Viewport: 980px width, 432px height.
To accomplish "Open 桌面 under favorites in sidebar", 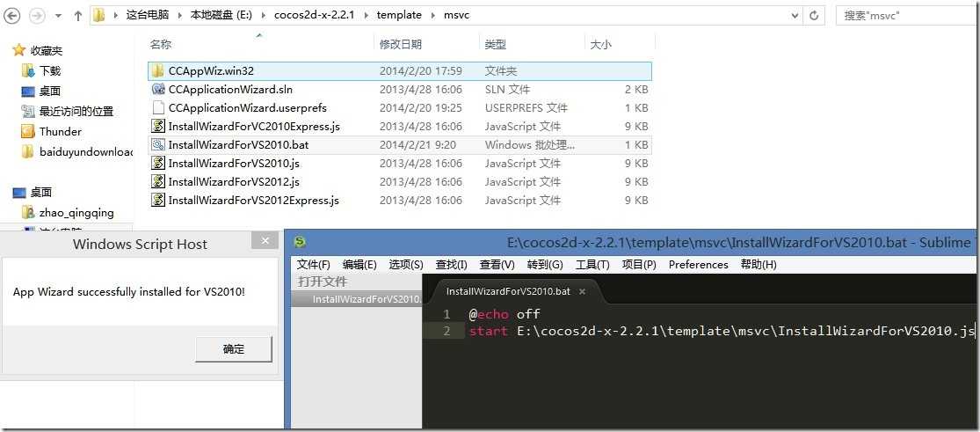I will tap(49, 91).
